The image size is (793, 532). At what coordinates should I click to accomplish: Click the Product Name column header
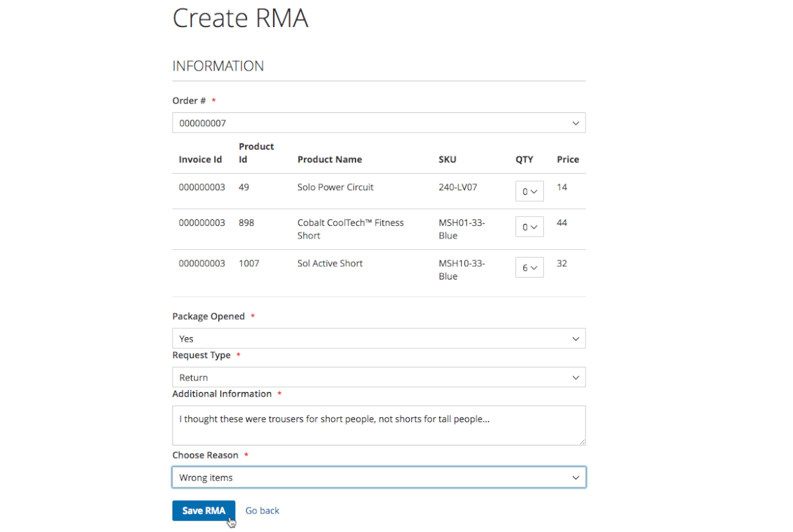coord(330,159)
